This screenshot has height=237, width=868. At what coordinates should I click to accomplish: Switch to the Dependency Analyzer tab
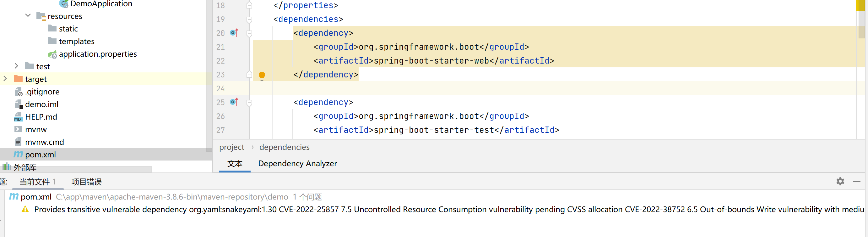click(297, 164)
